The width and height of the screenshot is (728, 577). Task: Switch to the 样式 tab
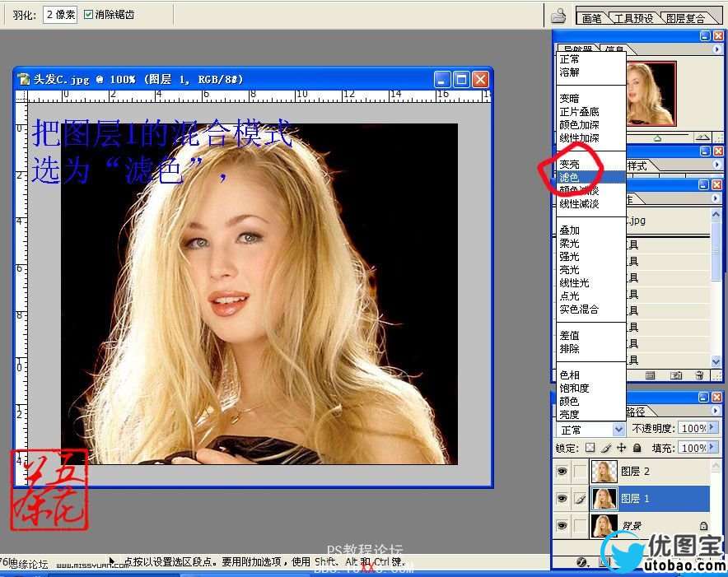tap(637, 165)
